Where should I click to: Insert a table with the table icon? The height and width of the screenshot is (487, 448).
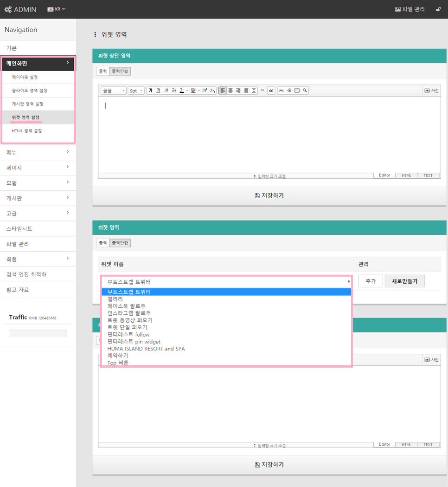click(x=297, y=91)
